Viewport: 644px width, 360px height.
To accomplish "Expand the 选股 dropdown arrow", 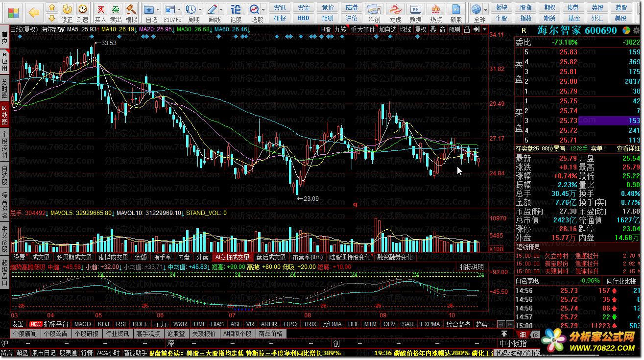I will pyautogui.click(x=264, y=10).
